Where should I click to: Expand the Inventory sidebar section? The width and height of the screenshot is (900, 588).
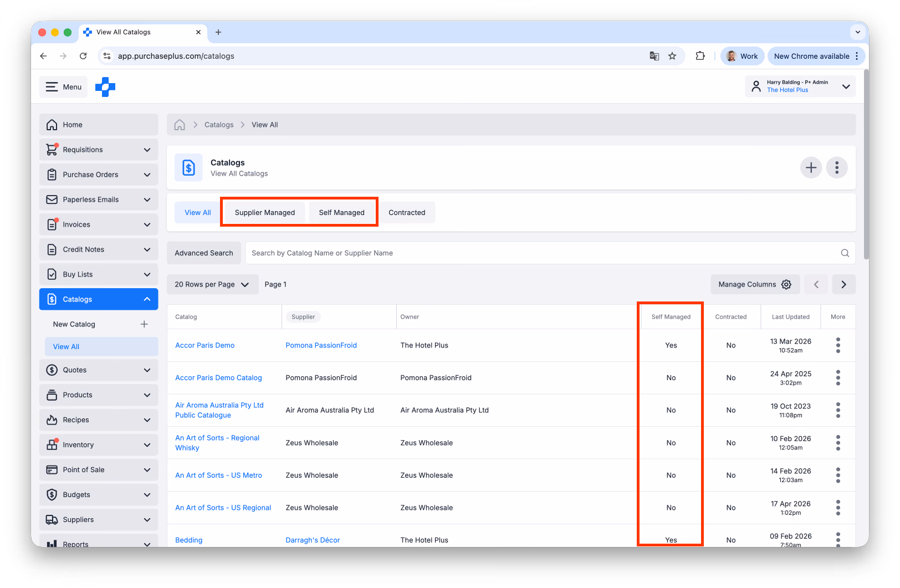tap(99, 445)
